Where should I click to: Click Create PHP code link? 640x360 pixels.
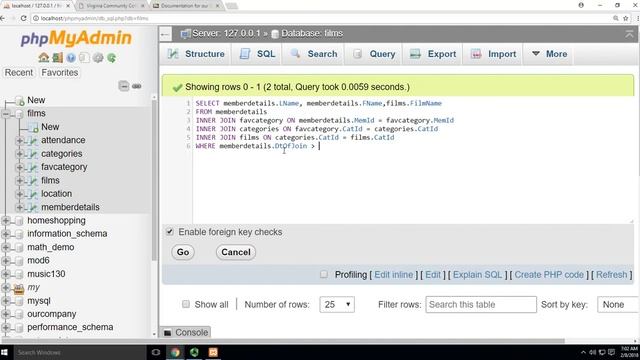pos(549,275)
